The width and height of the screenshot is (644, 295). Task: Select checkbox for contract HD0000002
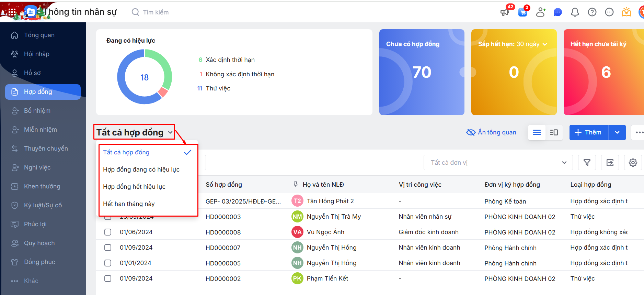coord(108,278)
